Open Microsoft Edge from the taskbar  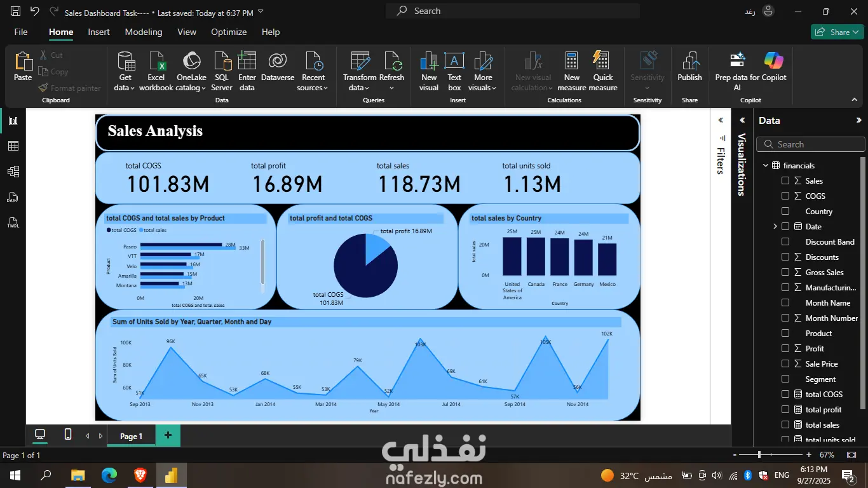tap(109, 475)
